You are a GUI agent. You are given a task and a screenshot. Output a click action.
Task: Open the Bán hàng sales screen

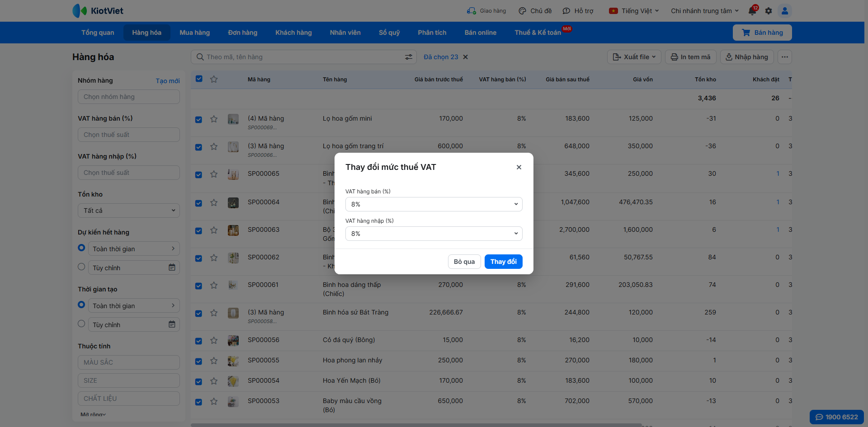coord(762,33)
